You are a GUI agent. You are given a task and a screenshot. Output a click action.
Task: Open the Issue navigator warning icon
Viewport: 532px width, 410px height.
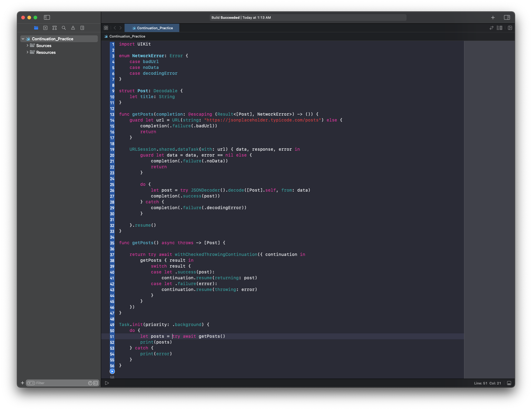(x=73, y=28)
